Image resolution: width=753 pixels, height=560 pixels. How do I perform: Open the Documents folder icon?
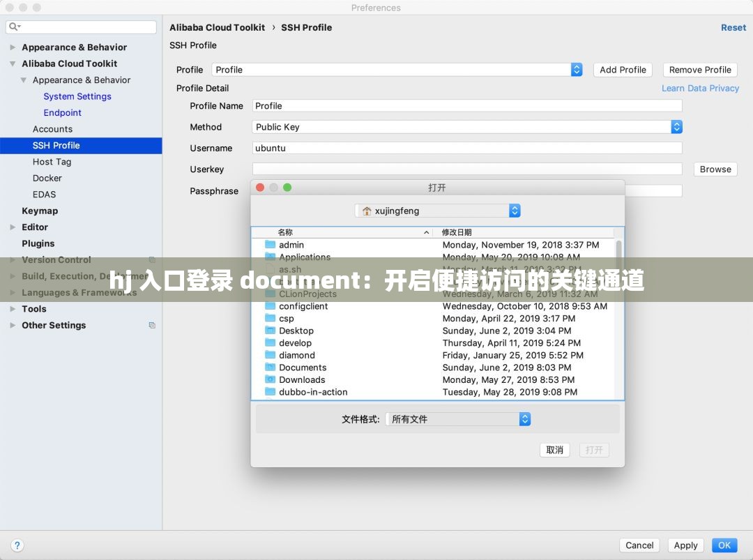pyautogui.click(x=273, y=368)
